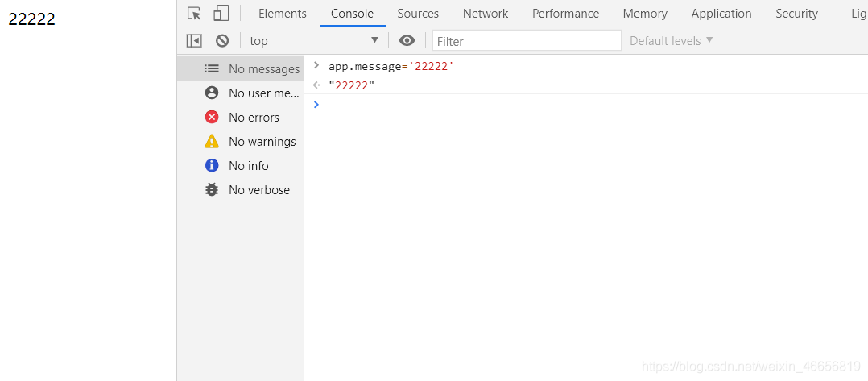Click the page text 22222
The width and height of the screenshot is (868, 381).
coord(31,19)
